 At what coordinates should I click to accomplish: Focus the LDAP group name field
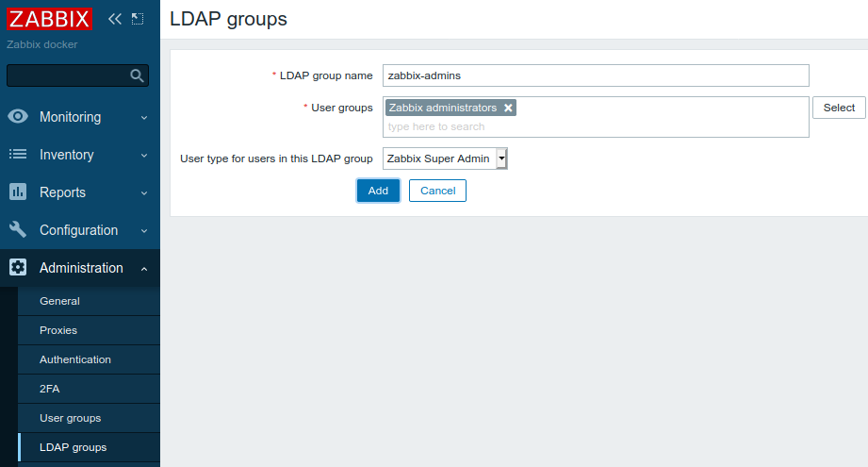tap(596, 75)
